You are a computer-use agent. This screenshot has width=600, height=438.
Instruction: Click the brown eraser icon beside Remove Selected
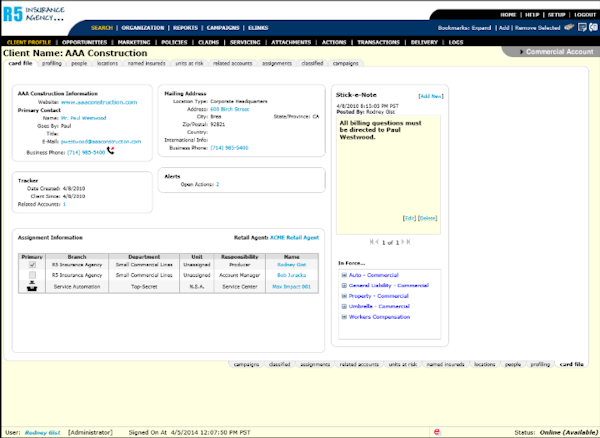tap(569, 27)
